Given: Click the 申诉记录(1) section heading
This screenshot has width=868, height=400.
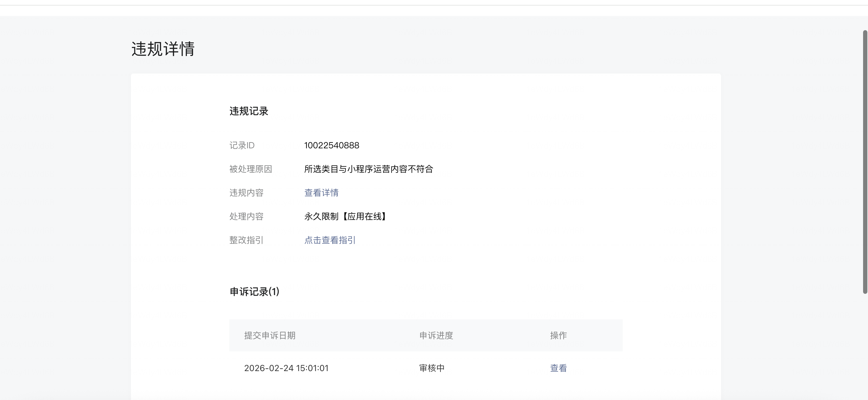Looking at the screenshot, I should pyautogui.click(x=254, y=292).
